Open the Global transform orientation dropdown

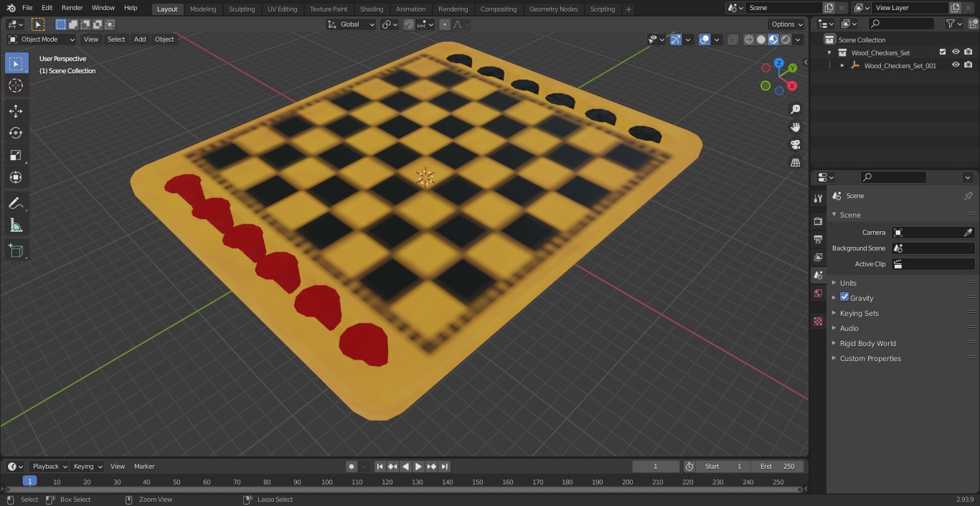[x=352, y=24]
